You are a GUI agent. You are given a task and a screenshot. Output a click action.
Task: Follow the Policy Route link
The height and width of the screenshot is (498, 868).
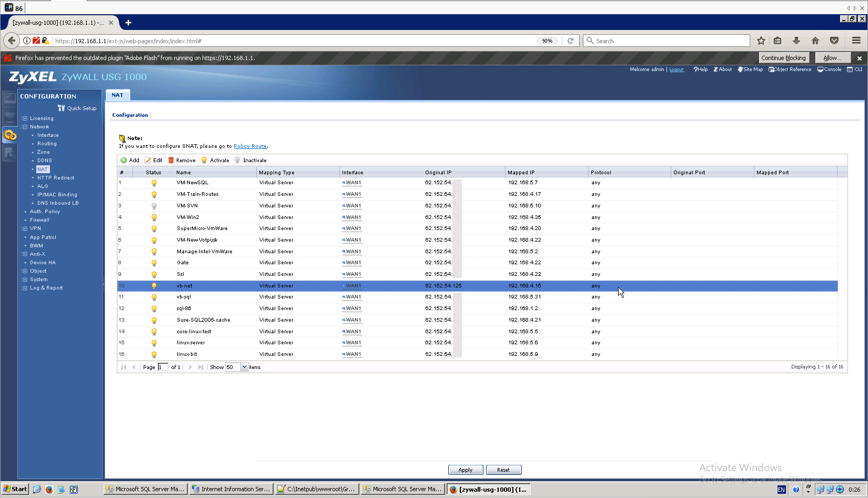point(250,146)
